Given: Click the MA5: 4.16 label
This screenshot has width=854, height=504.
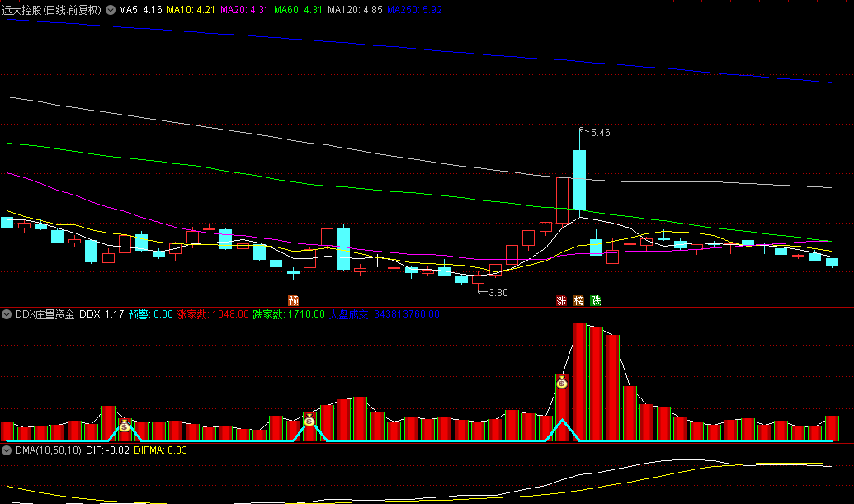Looking at the screenshot, I should point(140,10).
